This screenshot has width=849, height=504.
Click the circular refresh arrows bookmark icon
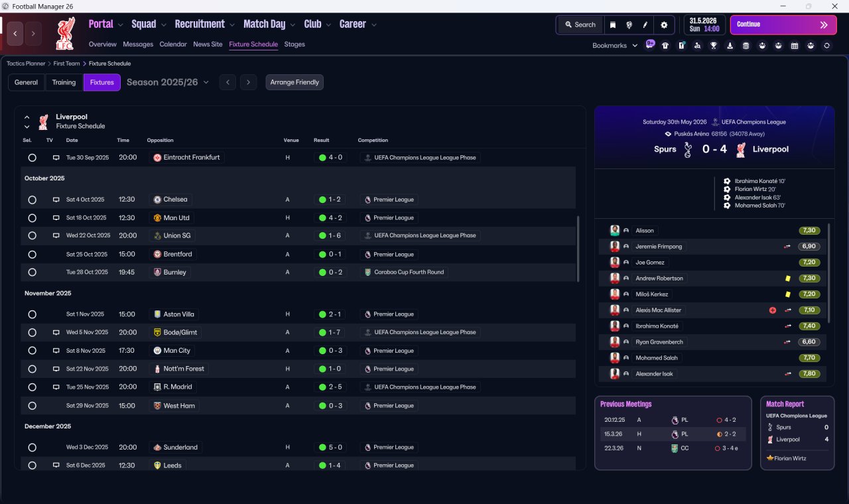pos(826,46)
